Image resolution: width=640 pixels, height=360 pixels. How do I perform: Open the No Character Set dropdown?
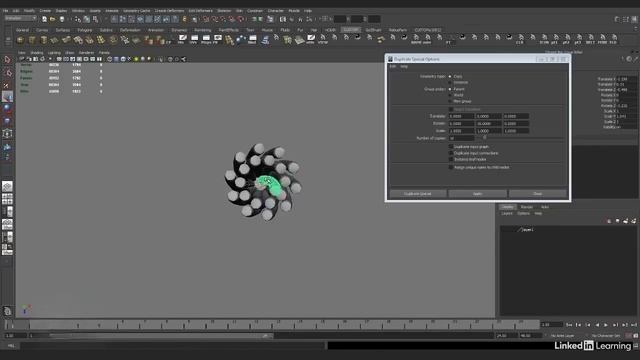pyautogui.click(x=606, y=336)
